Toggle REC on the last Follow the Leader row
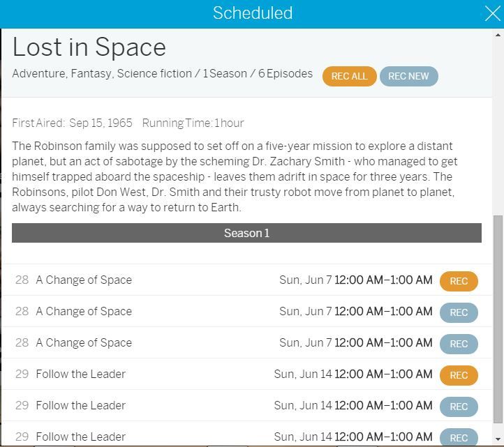 459,437
